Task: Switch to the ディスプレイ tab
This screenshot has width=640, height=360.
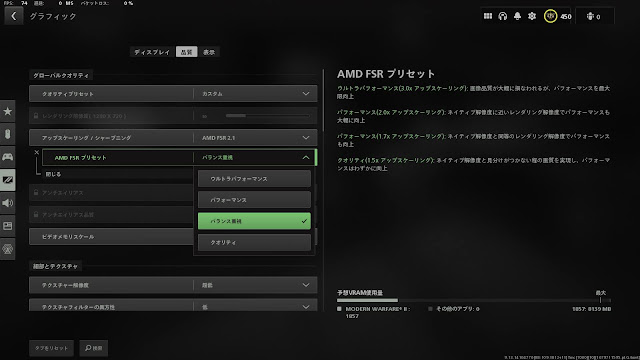Action: pos(152,52)
